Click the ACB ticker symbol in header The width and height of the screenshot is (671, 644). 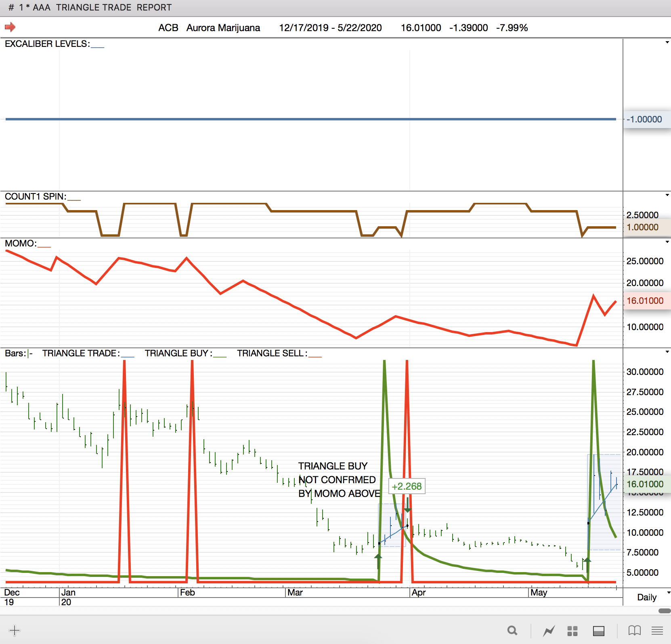click(x=168, y=27)
